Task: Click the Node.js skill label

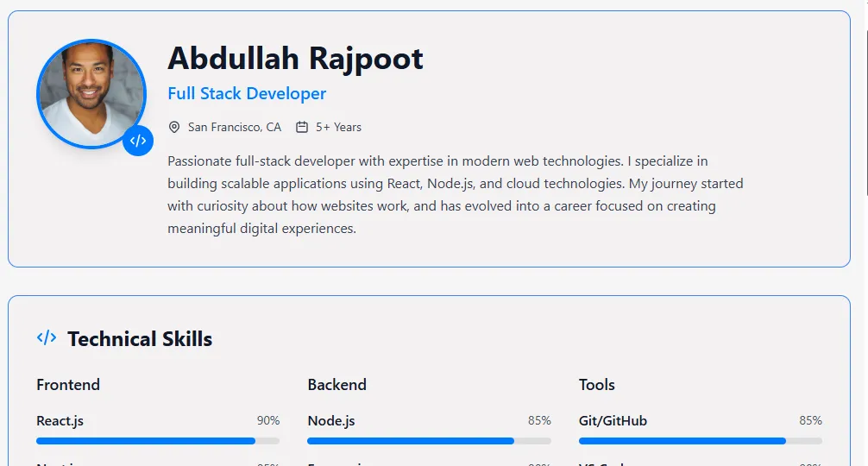Action: pos(331,421)
